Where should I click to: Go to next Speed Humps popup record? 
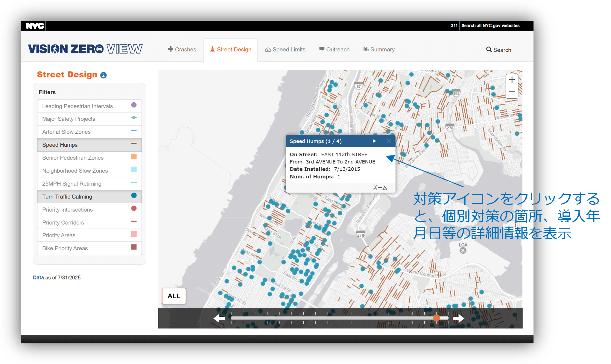[374, 141]
